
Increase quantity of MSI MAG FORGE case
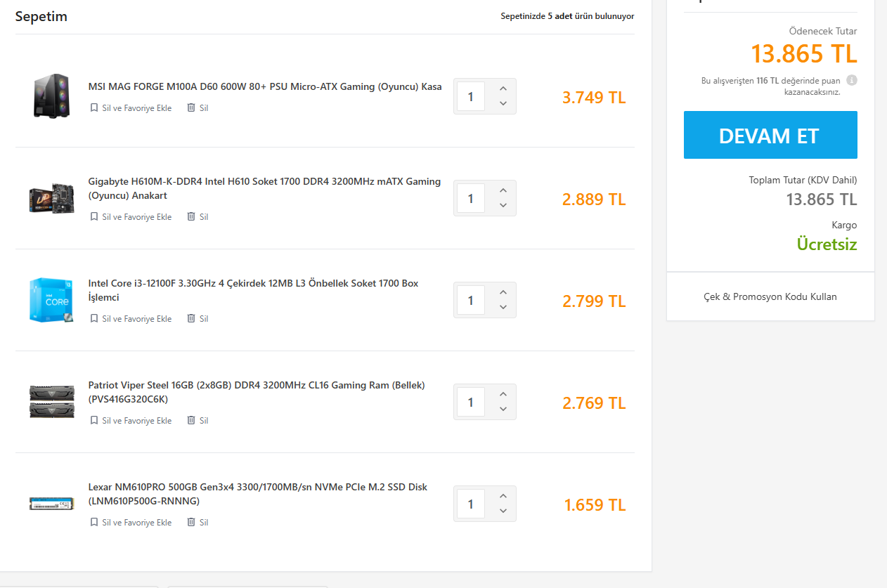point(503,89)
